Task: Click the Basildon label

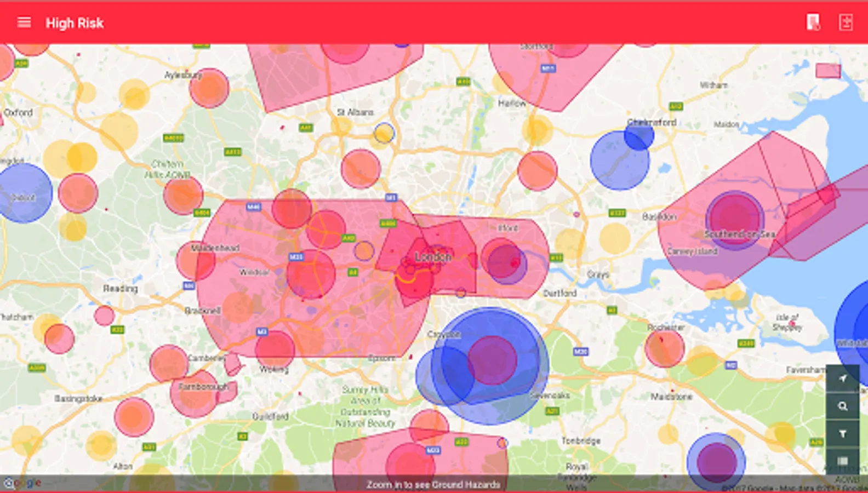Action: pyautogui.click(x=659, y=217)
